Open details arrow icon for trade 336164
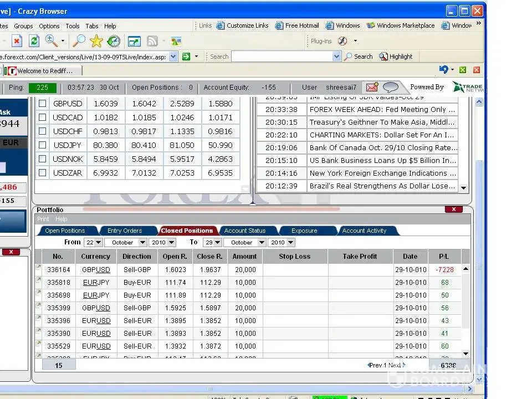Screen dimensions: 532x399 [38, 267]
